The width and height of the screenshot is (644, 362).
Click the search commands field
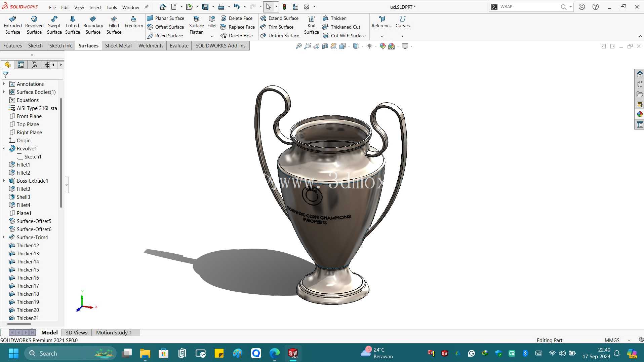[529, 7]
